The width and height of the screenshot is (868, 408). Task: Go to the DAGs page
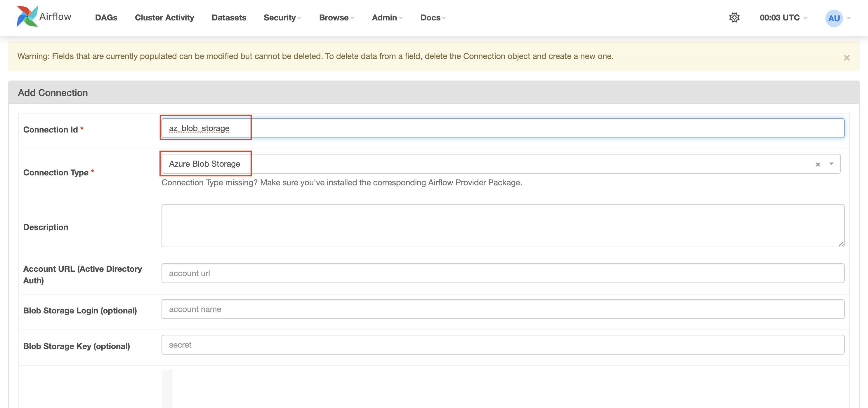click(106, 18)
